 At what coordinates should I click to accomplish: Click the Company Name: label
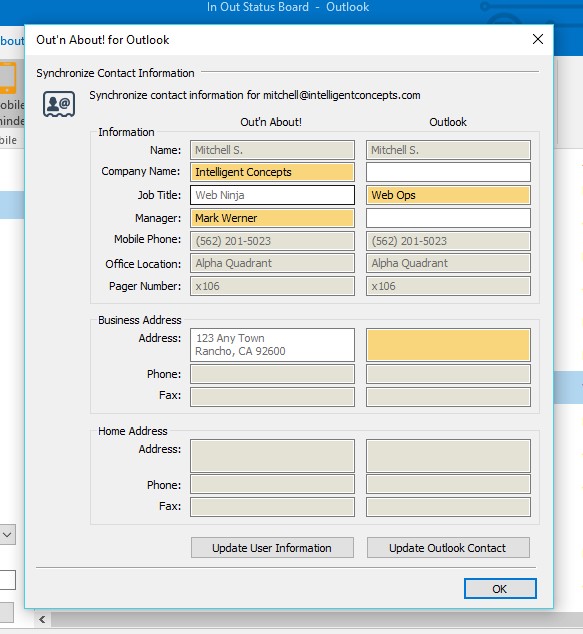141,171
